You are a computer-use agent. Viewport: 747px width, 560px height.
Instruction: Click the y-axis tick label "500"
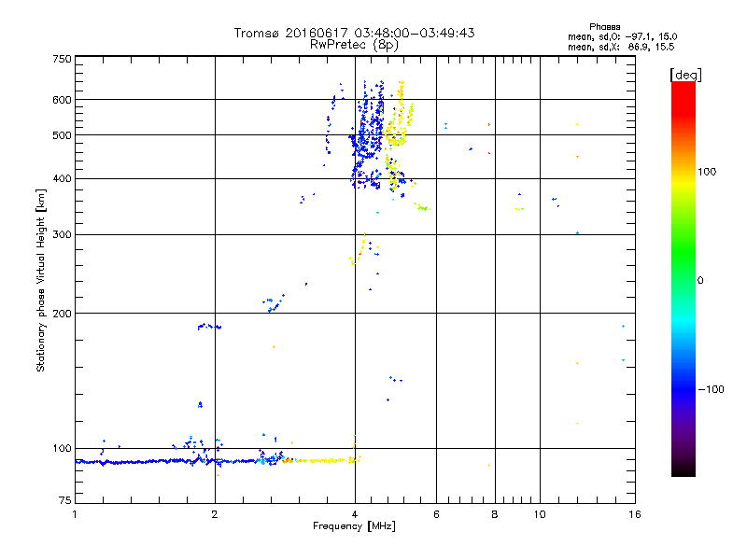[62, 135]
